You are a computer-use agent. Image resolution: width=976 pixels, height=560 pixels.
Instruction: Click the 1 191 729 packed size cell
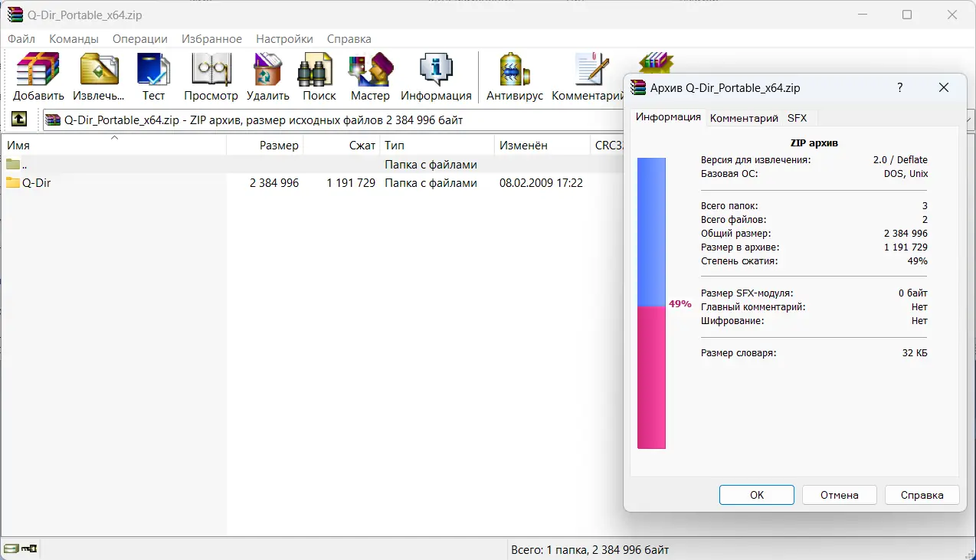pos(351,183)
